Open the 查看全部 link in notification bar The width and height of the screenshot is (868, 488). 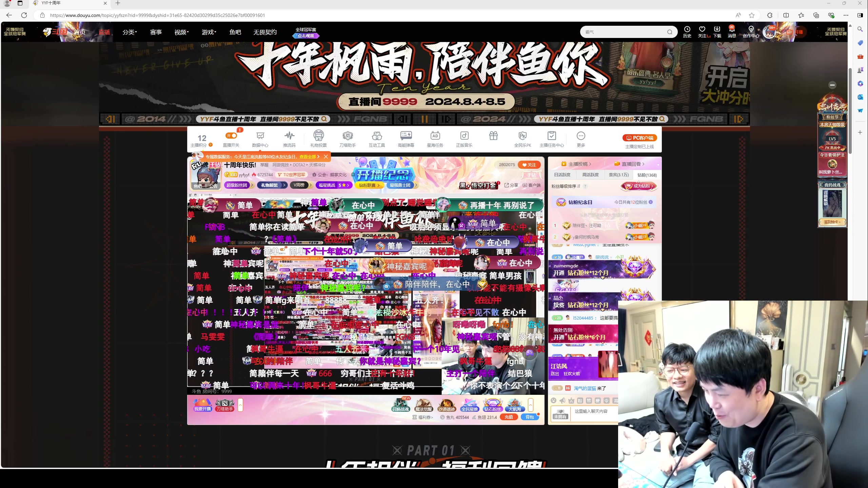click(x=309, y=157)
